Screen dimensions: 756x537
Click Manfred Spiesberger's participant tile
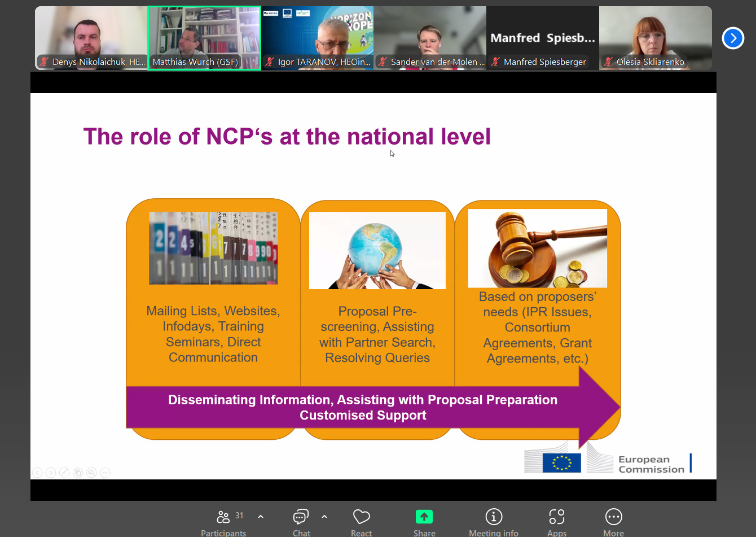pos(543,38)
